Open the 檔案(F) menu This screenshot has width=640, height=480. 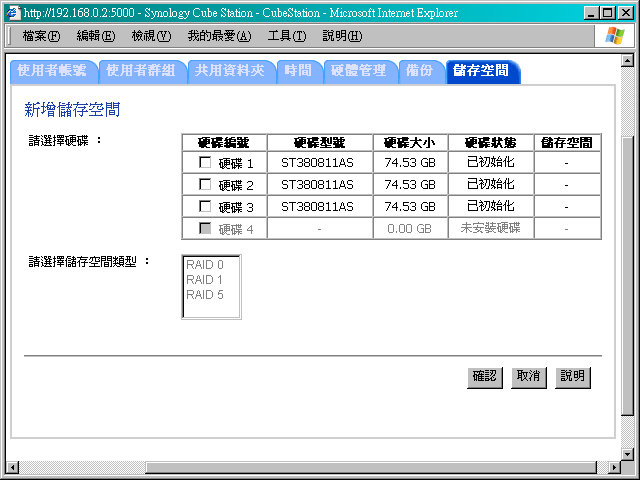[41, 36]
